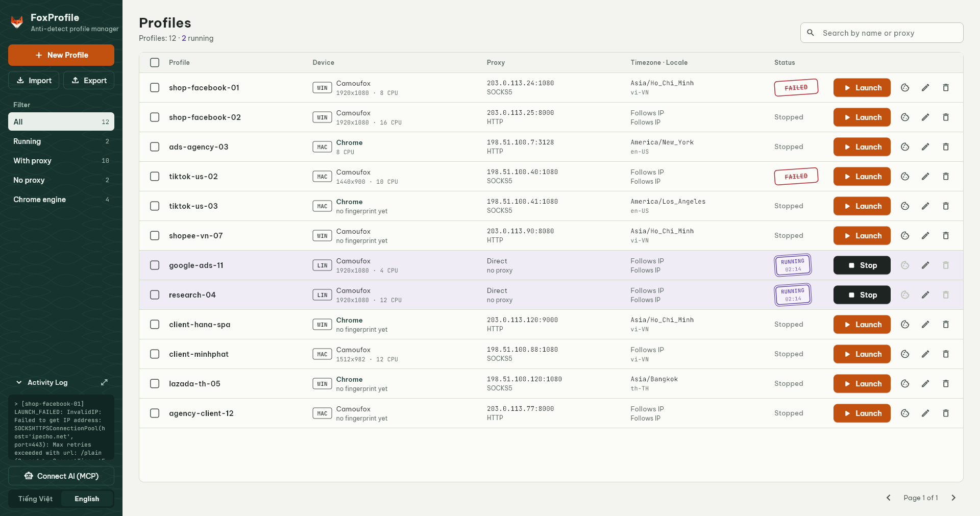Filter profiles With proxy
This screenshot has width=980, height=516.
point(61,161)
